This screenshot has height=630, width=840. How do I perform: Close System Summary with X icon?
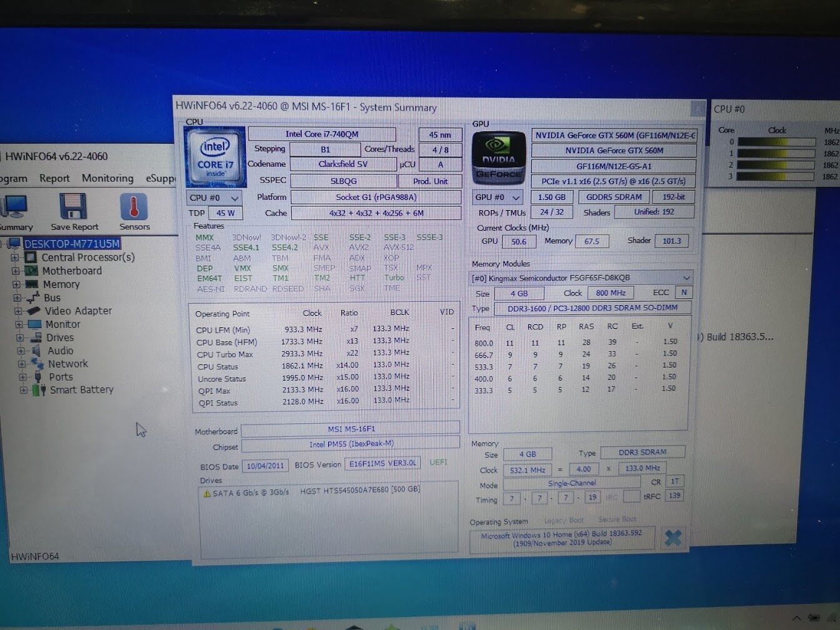click(672, 537)
